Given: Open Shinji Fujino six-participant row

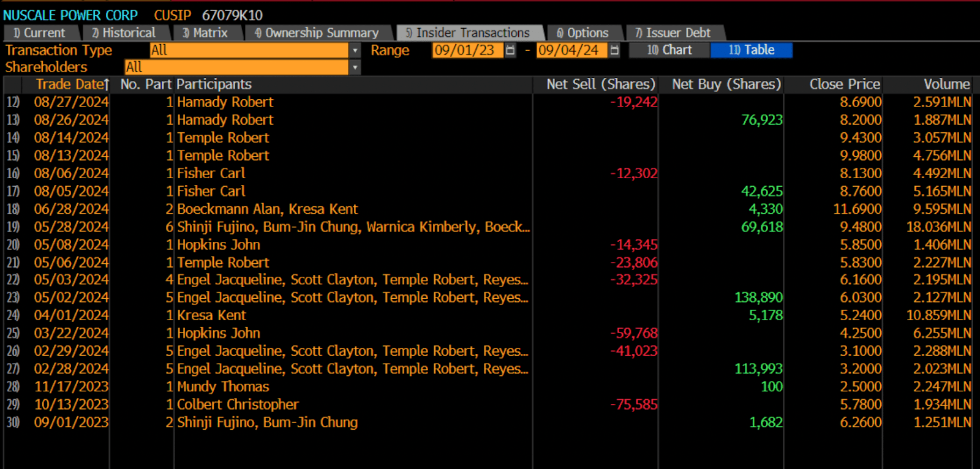Looking at the screenshot, I should coord(353,227).
